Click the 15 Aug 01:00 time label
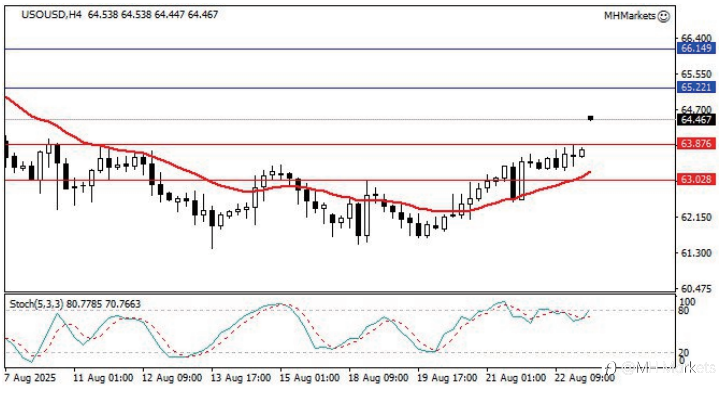 (x=310, y=378)
